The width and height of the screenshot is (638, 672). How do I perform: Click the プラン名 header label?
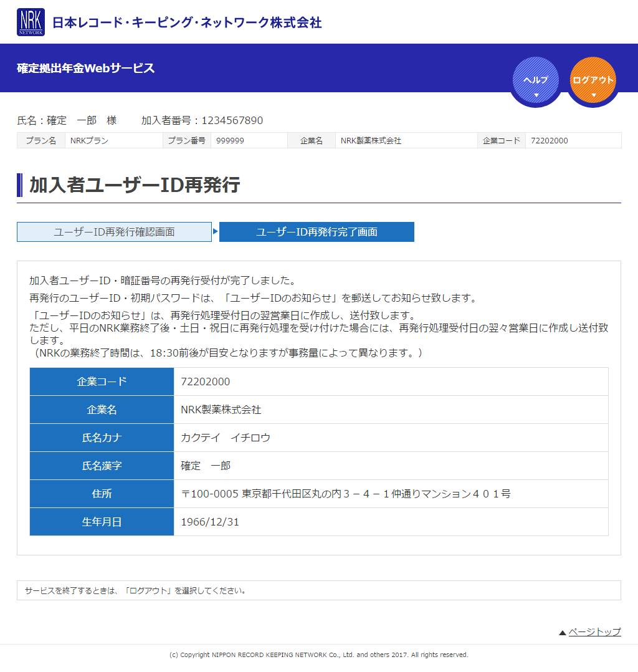pos(41,141)
